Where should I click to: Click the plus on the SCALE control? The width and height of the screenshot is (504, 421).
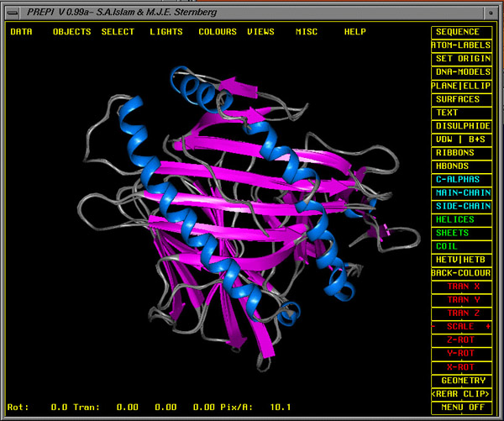[488, 326]
